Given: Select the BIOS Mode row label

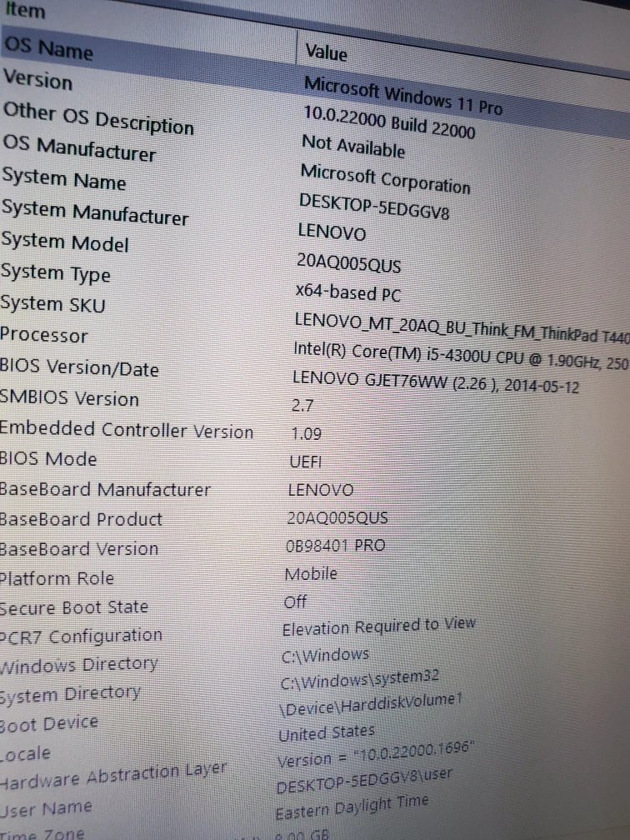Looking at the screenshot, I should tap(48, 458).
